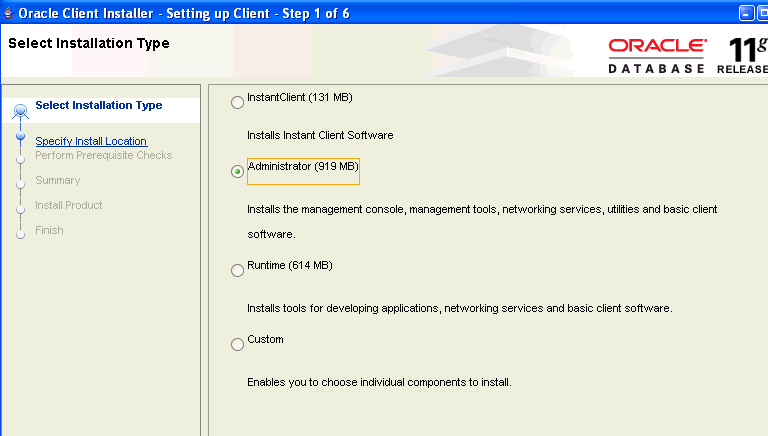Click the Runtime (614 MB) label
The width and height of the screenshot is (768, 436).
(x=290, y=266)
